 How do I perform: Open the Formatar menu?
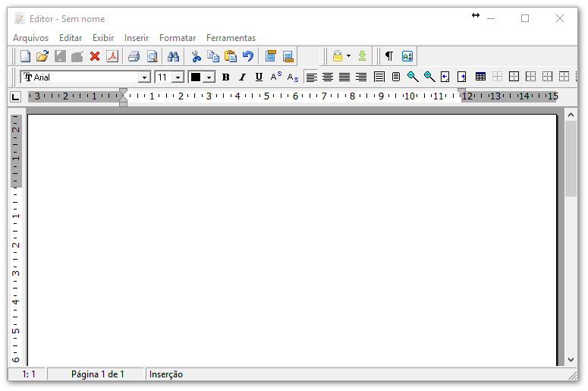pyautogui.click(x=178, y=38)
